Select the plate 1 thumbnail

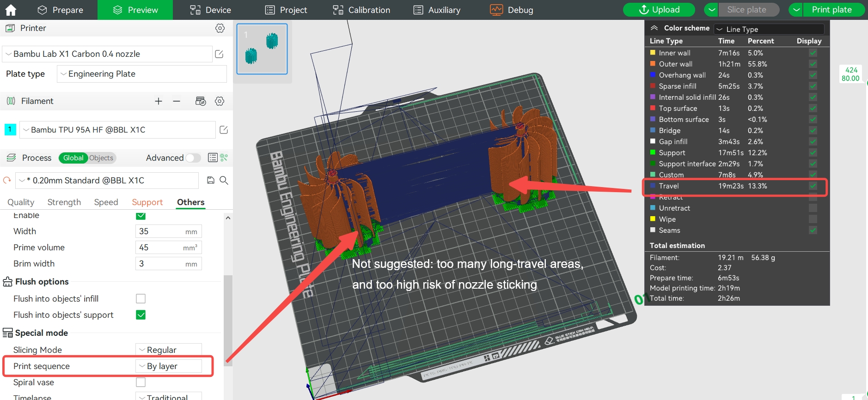click(x=262, y=49)
